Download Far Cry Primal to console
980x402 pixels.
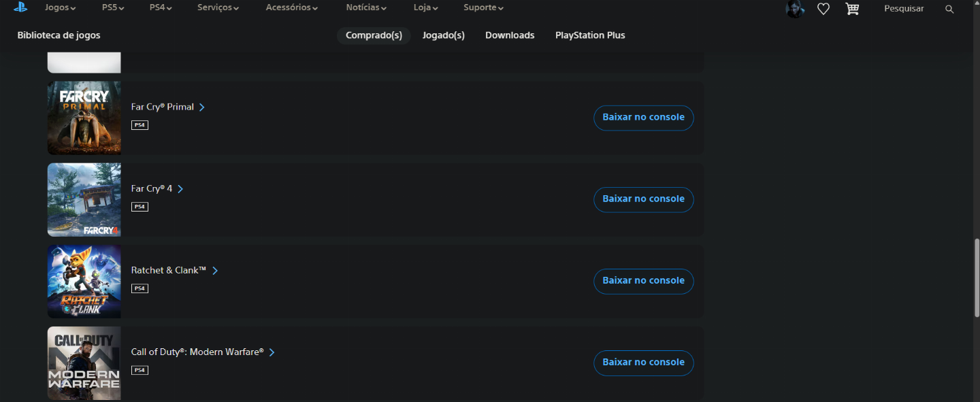point(644,118)
